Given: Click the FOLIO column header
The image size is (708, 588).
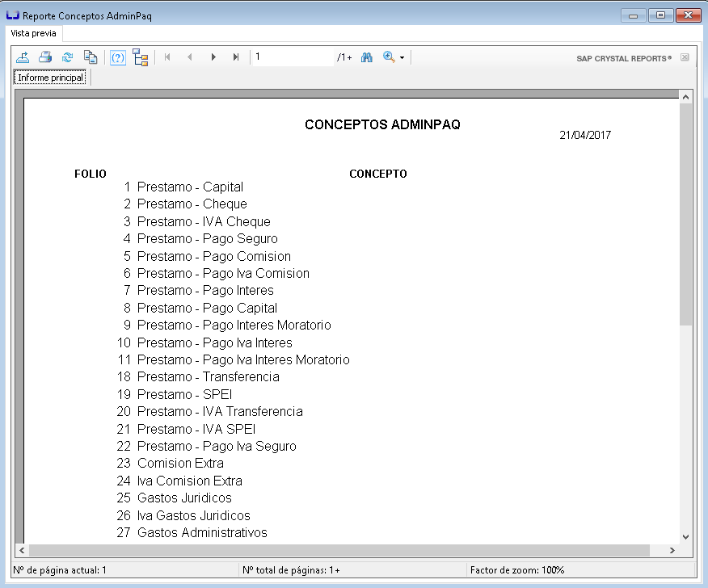Looking at the screenshot, I should [x=91, y=174].
